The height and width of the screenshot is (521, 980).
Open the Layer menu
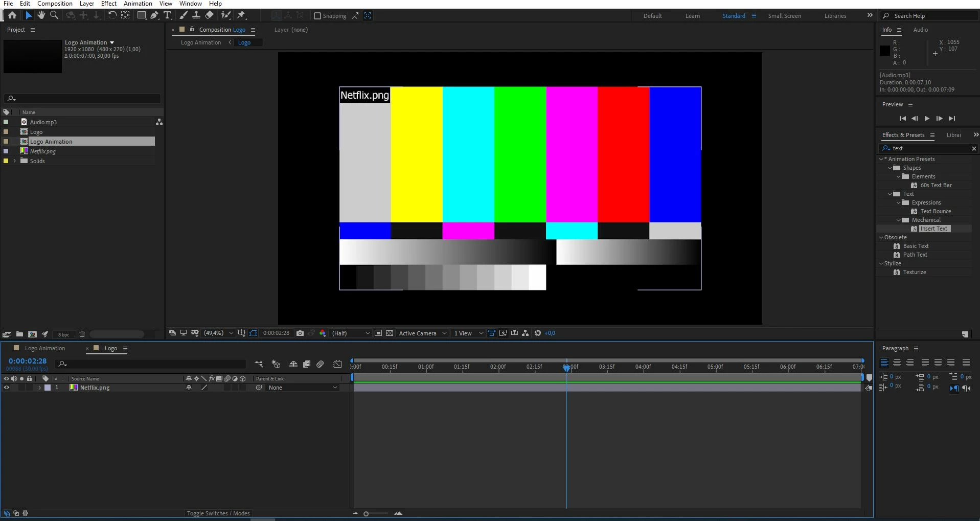tap(86, 4)
